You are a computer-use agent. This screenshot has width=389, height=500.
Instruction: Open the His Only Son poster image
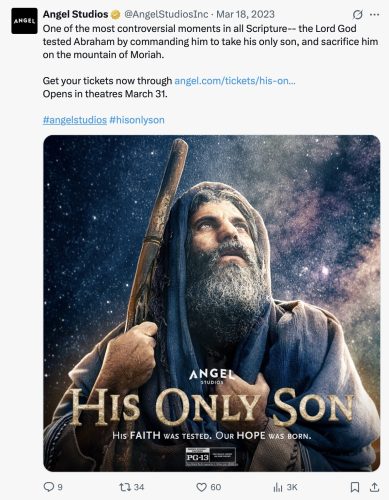pyautogui.click(x=212, y=303)
